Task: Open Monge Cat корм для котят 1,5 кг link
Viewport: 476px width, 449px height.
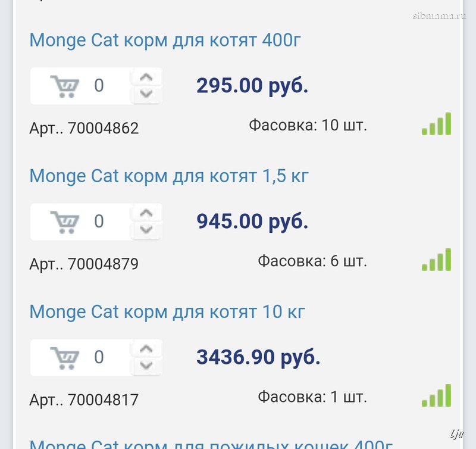Action: (169, 176)
